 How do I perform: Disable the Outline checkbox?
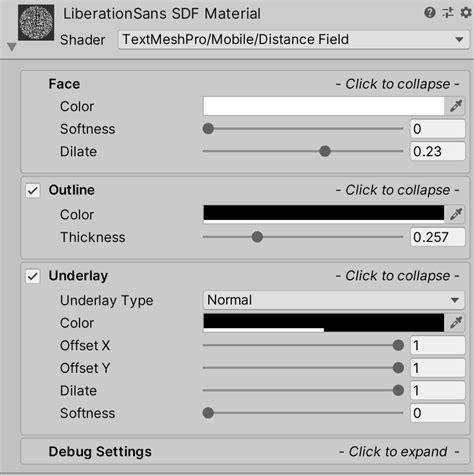click(33, 191)
